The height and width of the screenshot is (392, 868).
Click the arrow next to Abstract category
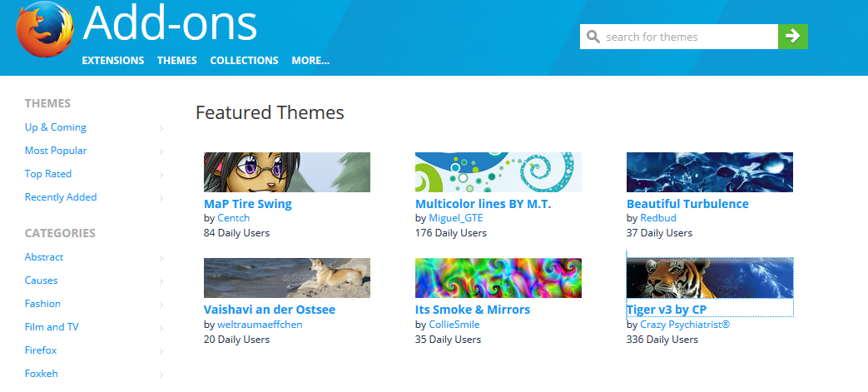(x=161, y=258)
